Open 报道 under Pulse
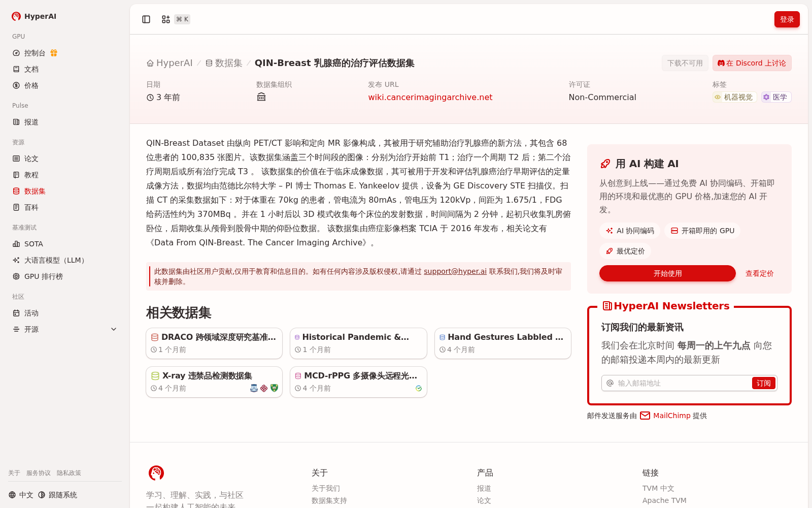Viewport: 812px width, 508px height. click(x=65, y=122)
